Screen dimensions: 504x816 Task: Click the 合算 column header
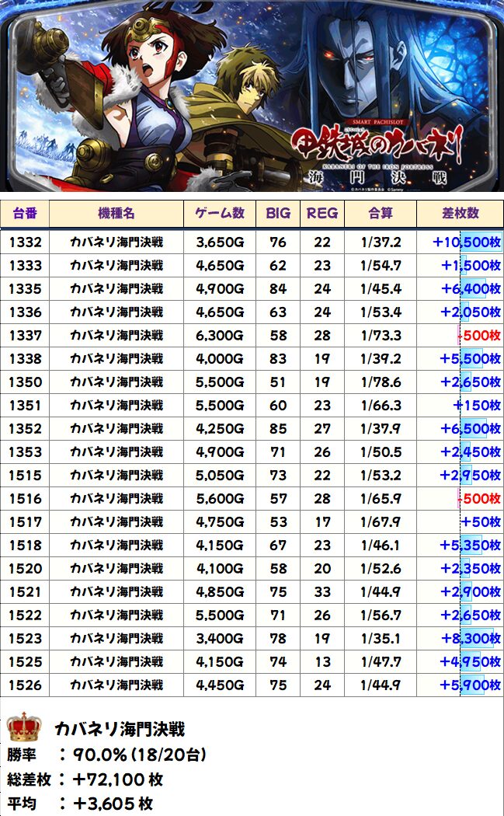pos(381,214)
